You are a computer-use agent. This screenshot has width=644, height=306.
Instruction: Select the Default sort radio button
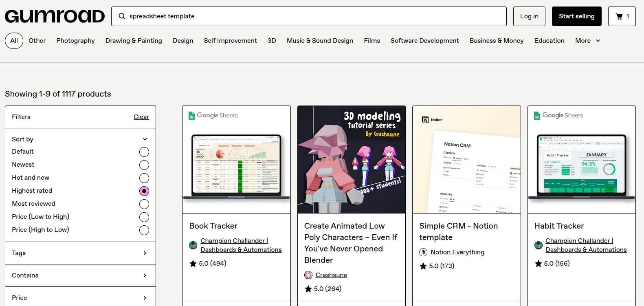pos(144,152)
